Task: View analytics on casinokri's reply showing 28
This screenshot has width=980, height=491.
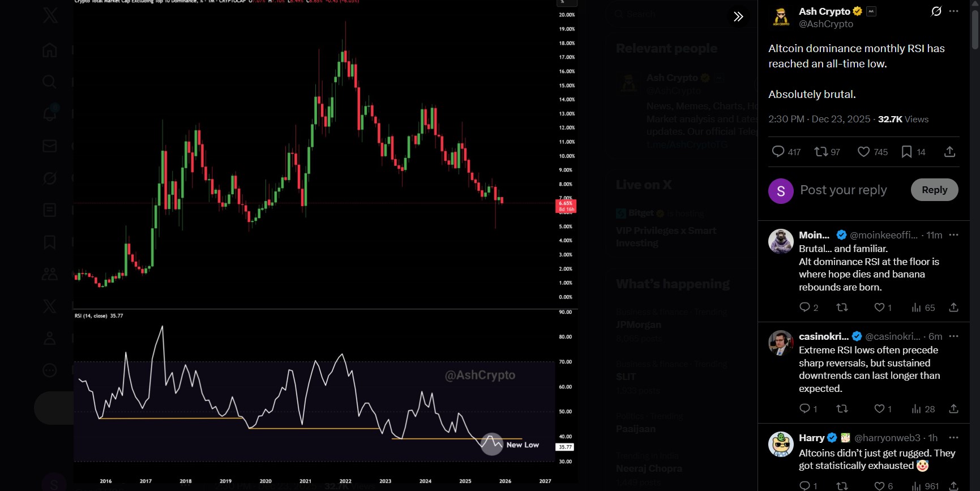Action: 917,409
